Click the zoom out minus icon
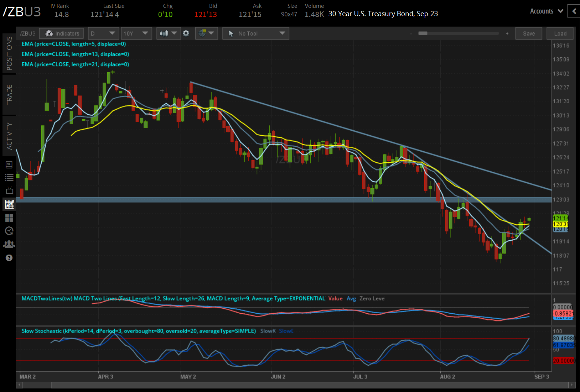The width and height of the screenshot is (580, 392). click(411, 34)
